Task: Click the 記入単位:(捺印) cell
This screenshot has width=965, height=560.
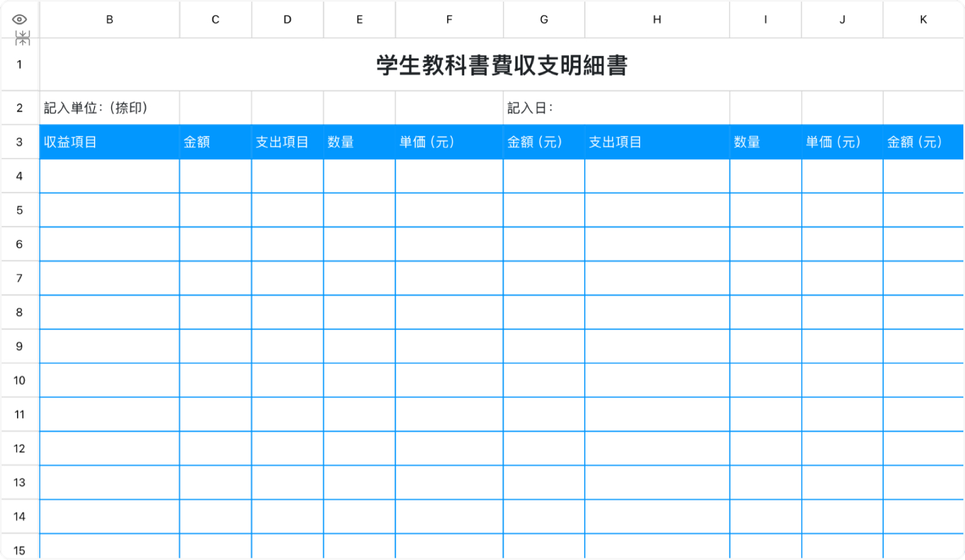Action: coord(109,108)
